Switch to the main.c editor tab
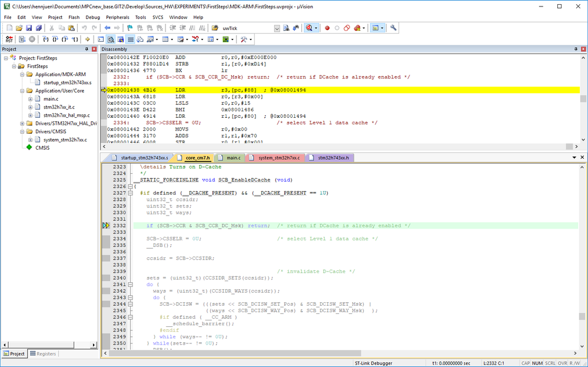588x367 pixels. point(233,158)
